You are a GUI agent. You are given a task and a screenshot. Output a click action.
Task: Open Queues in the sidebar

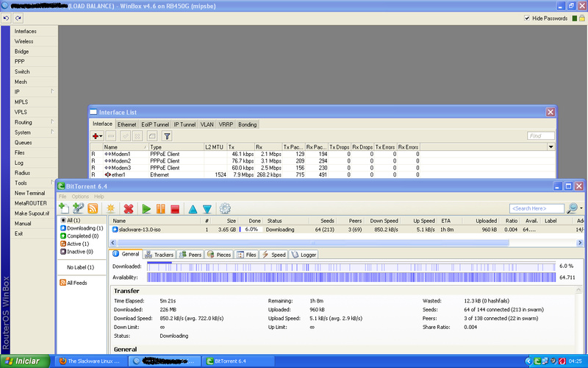24,142
